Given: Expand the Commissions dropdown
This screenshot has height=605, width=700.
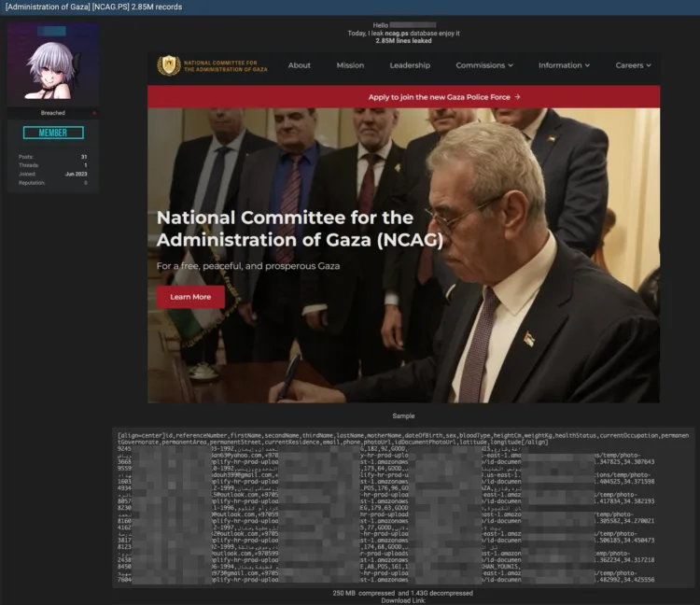Looking at the screenshot, I should click(x=484, y=65).
